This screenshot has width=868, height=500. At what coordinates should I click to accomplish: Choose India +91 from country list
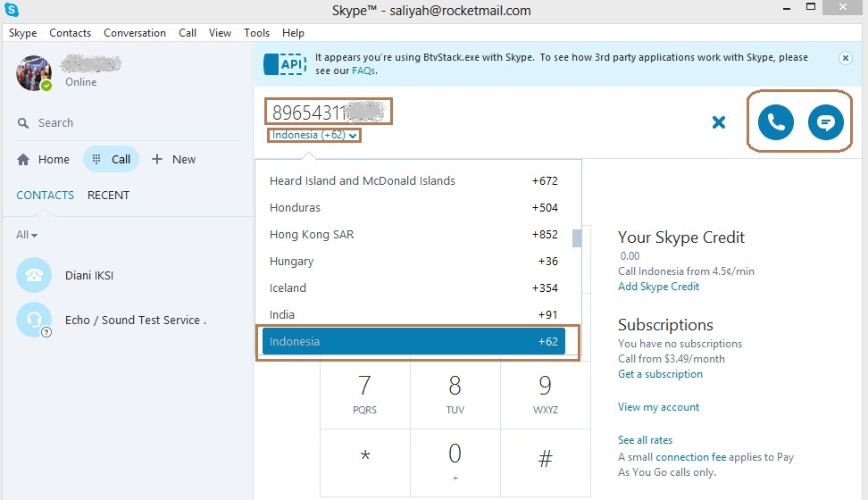point(413,314)
